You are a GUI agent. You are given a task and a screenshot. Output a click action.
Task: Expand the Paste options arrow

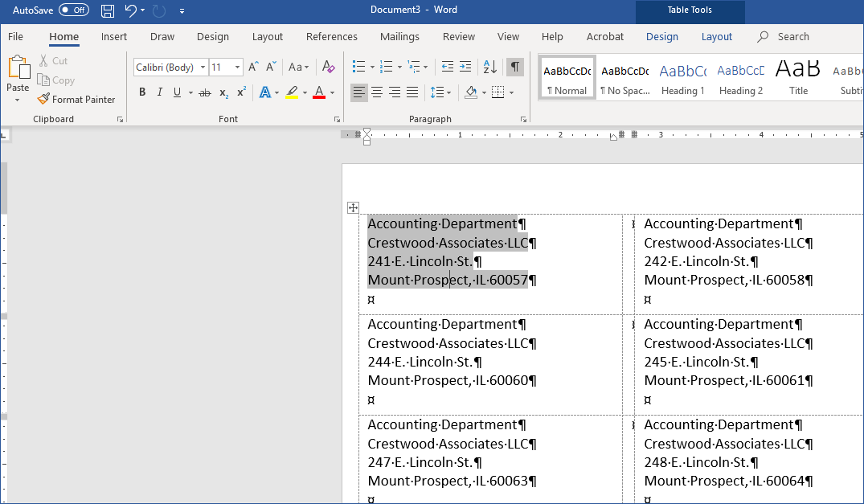pyautogui.click(x=18, y=100)
